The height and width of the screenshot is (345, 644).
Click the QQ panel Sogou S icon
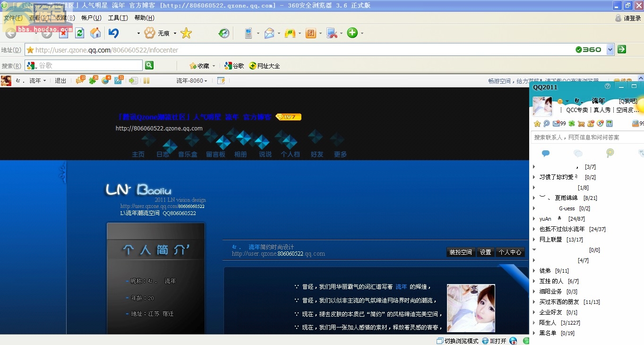pyautogui.click(x=601, y=123)
